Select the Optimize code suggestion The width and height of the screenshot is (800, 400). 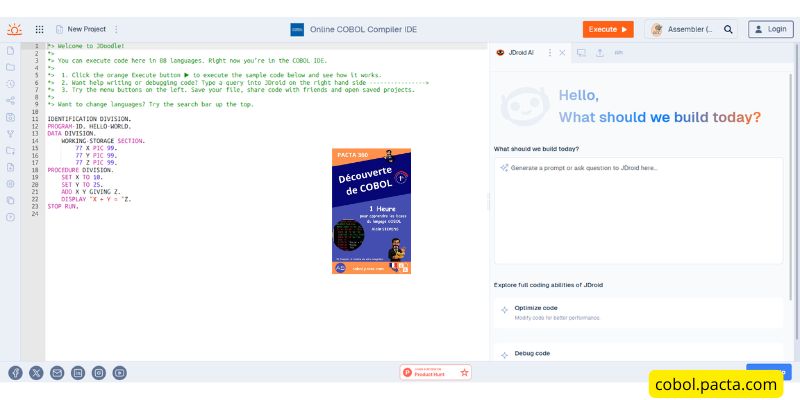pos(638,313)
